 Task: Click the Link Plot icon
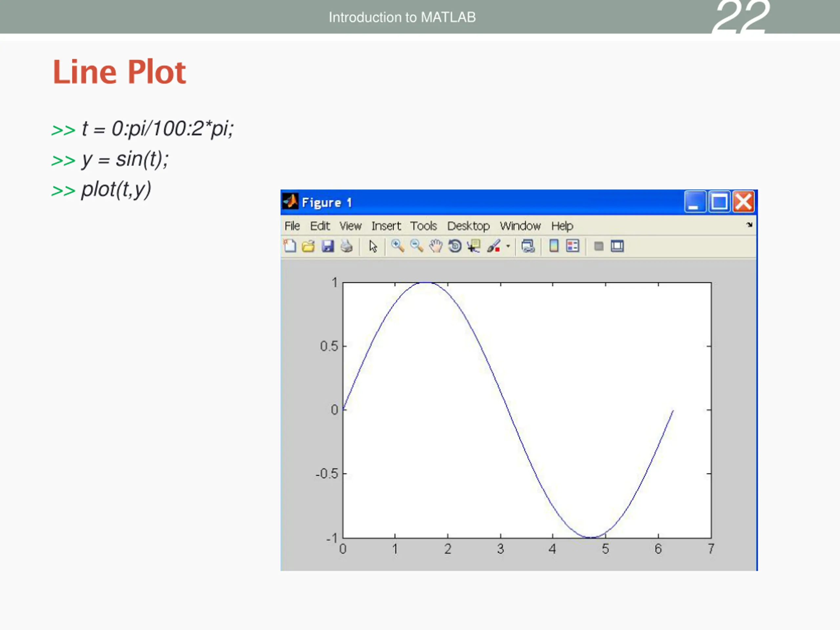pyautogui.click(x=528, y=246)
